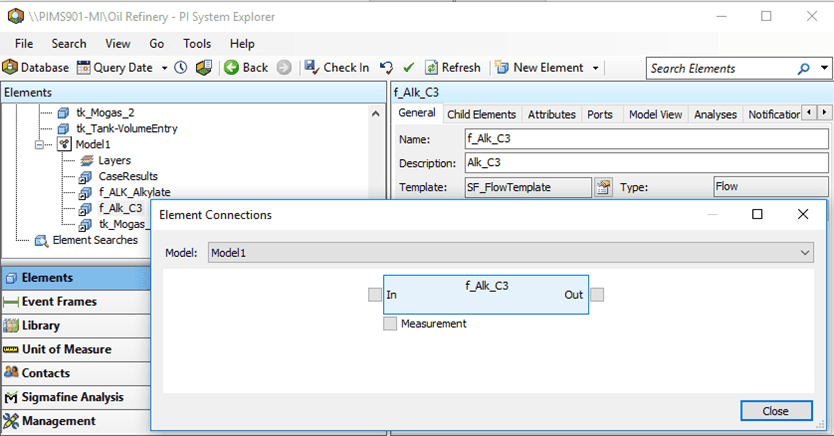The width and height of the screenshot is (834, 436).
Task: Open the Tools menu
Action: 197,44
